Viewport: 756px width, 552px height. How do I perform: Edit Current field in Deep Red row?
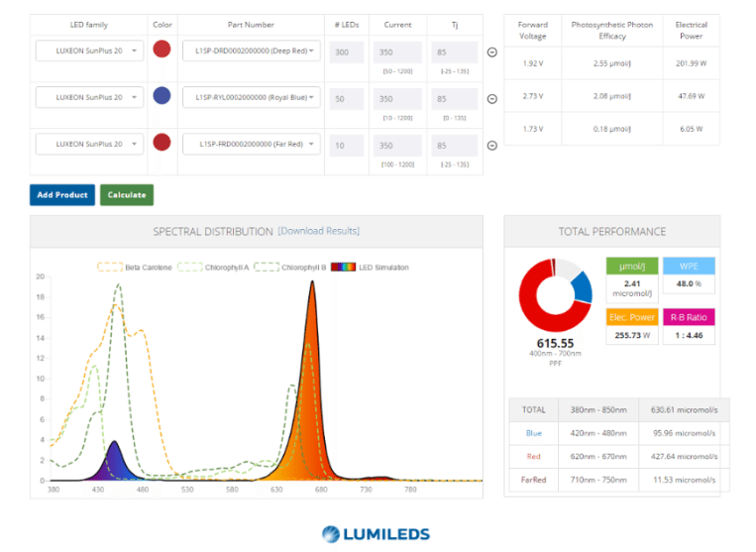(397, 53)
